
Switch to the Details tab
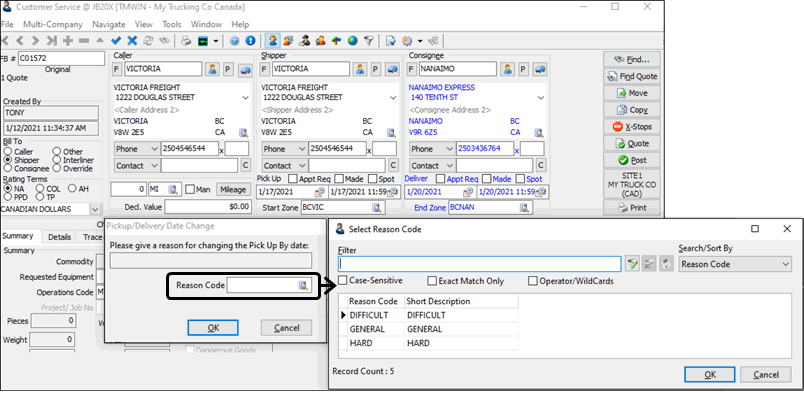[59, 237]
